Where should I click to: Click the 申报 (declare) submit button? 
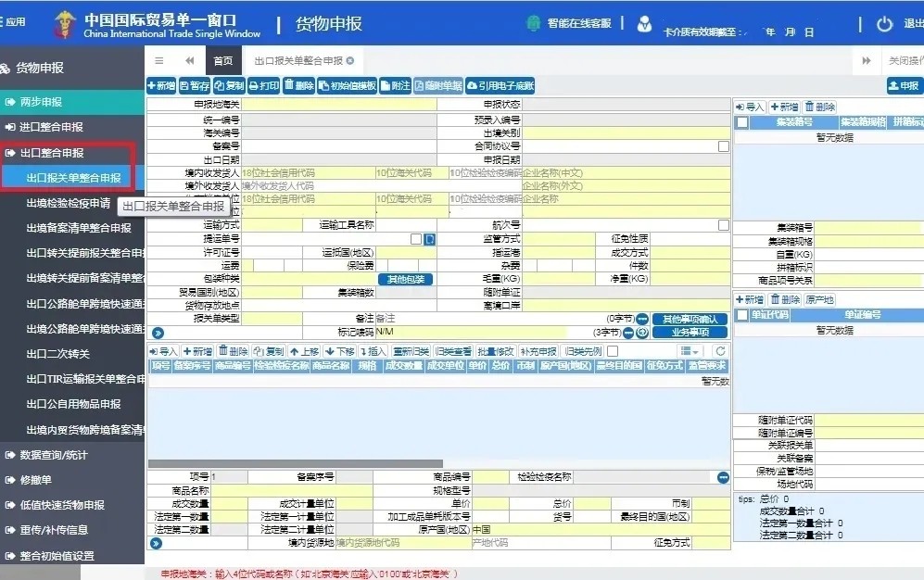[x=904, y=86]
